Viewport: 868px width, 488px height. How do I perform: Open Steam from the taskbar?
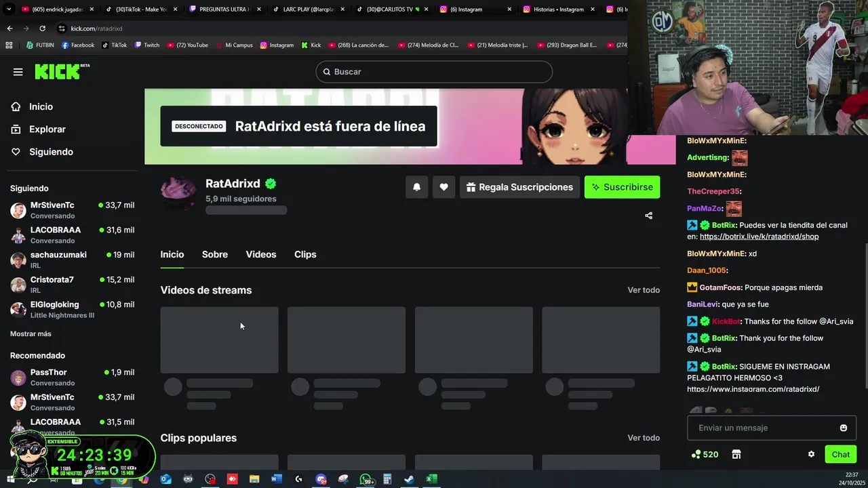409,479
